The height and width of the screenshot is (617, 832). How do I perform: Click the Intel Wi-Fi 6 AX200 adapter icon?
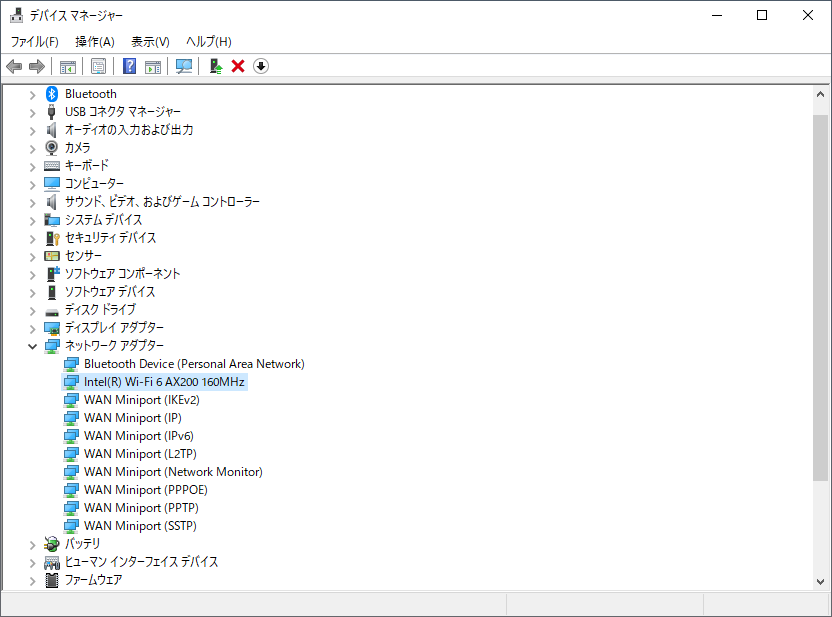pyautogui.click(x=71, y=382)
